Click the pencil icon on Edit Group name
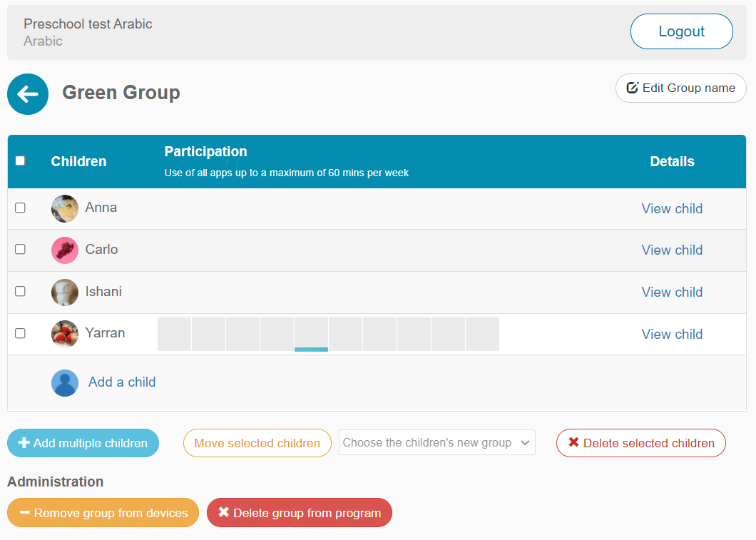The image size is (756, 540). pos(632,88)
